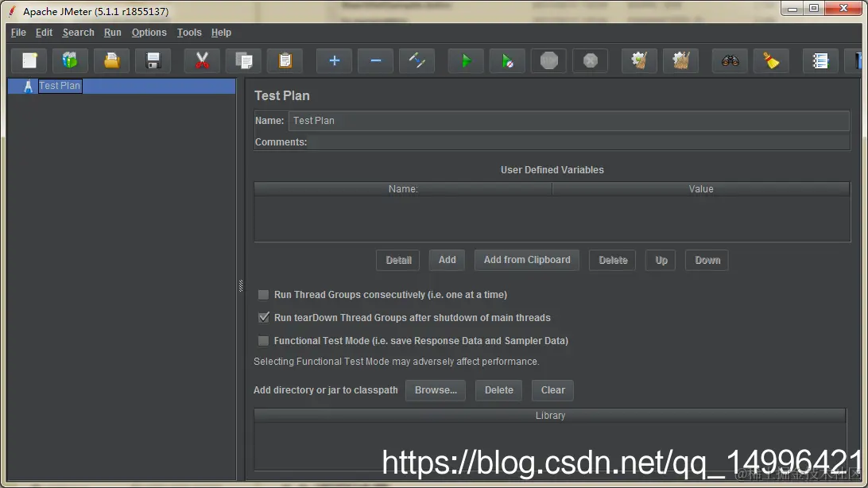Click the Name input field
The height and width of the screenshot is (488, 868).
coord(568,121)
